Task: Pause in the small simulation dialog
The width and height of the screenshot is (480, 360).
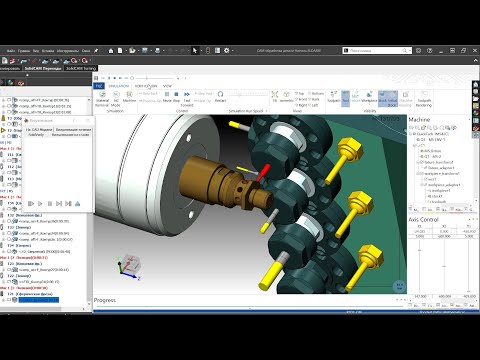Action: (x=50, y=203)
